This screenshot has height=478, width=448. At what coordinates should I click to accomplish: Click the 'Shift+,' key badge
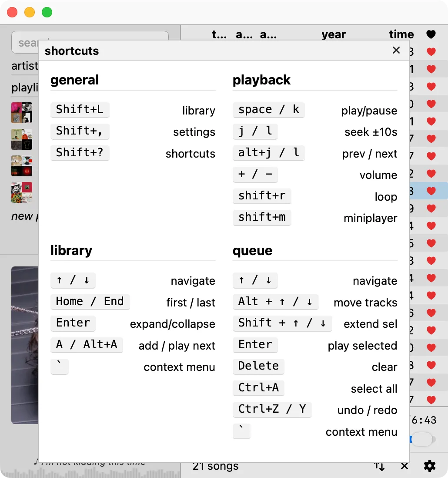pyautogui.click(x=80, y=131)
